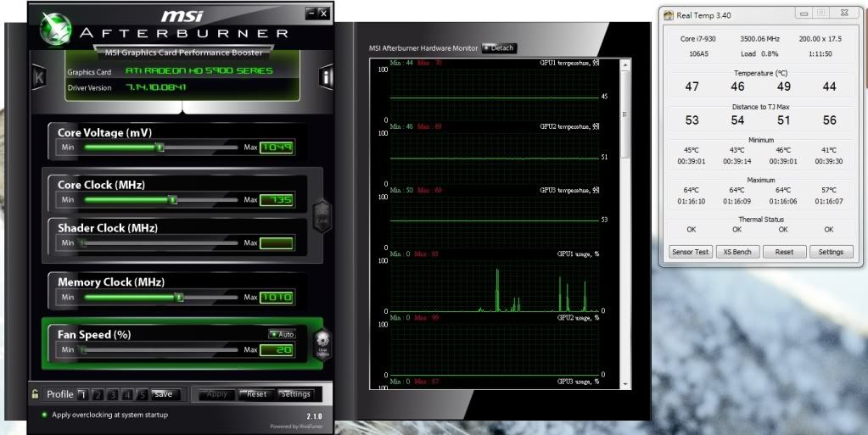Toggle the fan speed Auto mode
Viewport: 868px width, 435px height.
click(x=282, y=334)
